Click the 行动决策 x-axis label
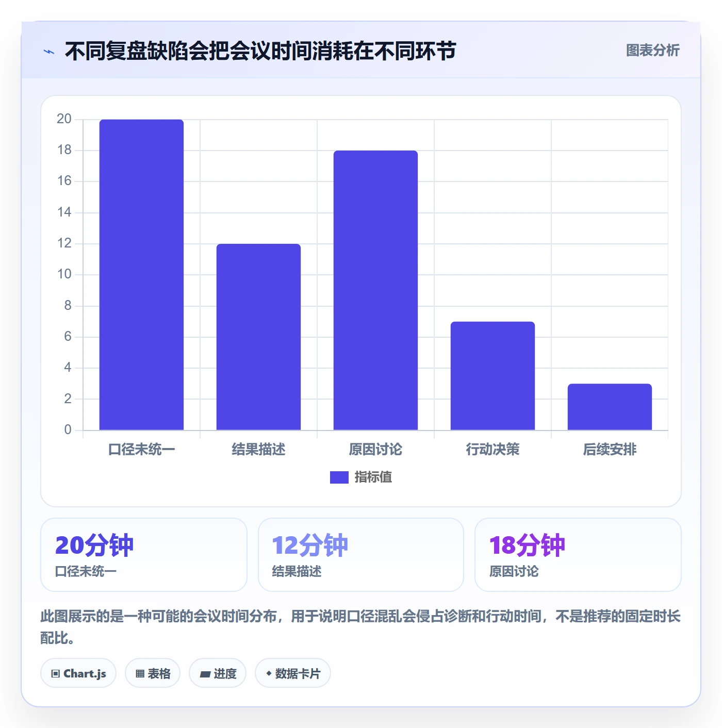The height and width of the screenshot is (728, 722). point(493,450)
